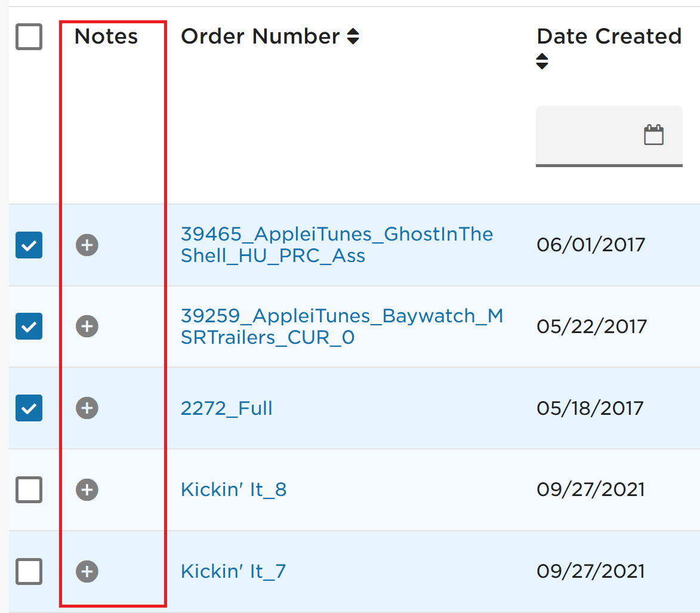Click the Date Created filter input field
Screen dimensions: 700x613
pyautogui.click(x=609, y=135)
